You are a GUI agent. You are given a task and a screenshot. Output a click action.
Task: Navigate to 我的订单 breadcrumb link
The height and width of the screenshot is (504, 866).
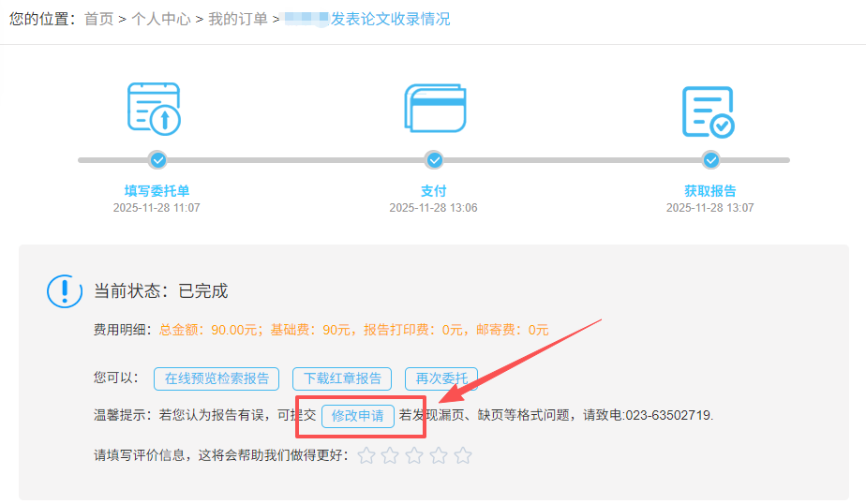tap(238, 19)
